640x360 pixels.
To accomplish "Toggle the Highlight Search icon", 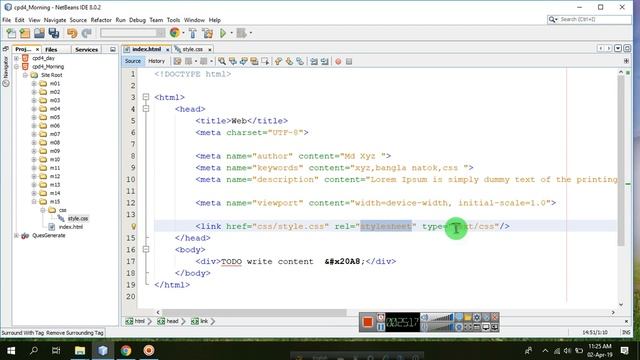I will [254, 61].
